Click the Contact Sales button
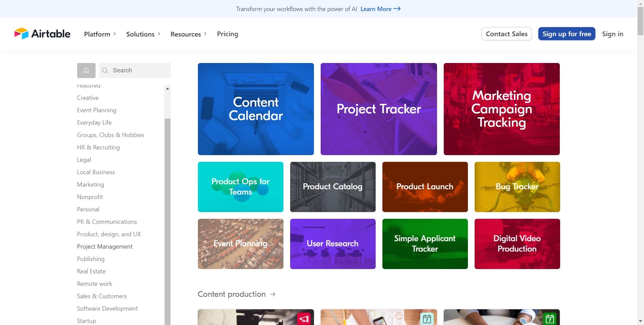This screenshot has height=325, width=644. [x=506, y=34]
